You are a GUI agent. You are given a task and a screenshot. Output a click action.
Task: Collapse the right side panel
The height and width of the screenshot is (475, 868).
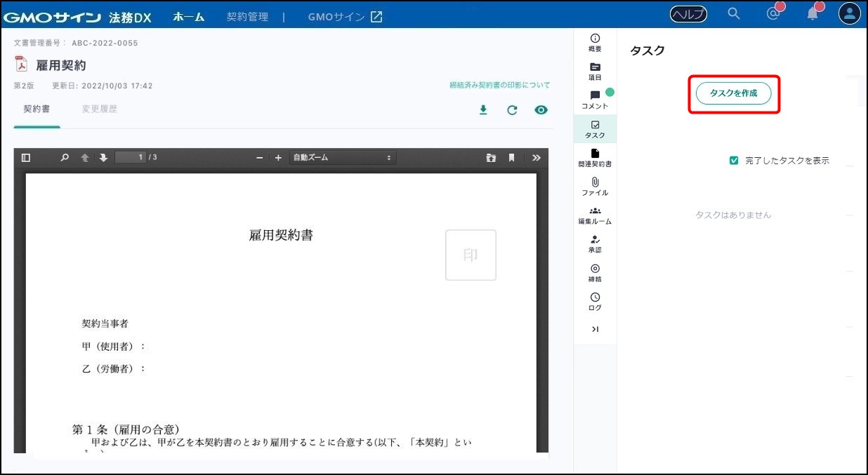595,329
